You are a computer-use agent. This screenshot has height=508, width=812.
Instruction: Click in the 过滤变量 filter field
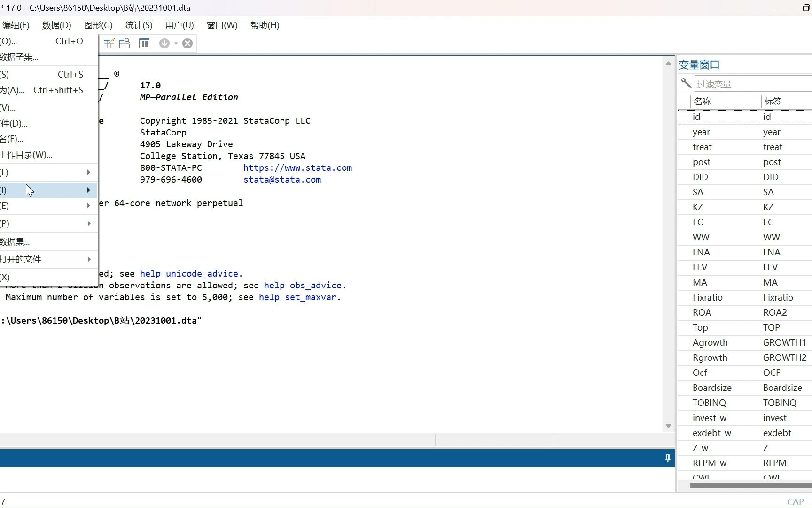pyautogui.click(x=753, y=84)
